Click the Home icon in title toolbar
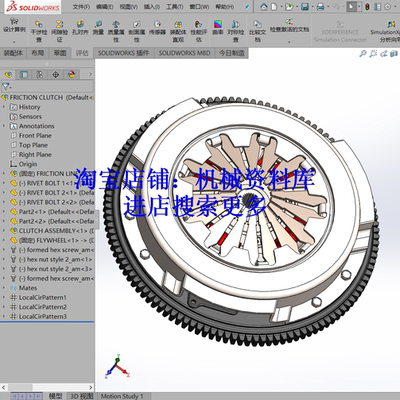 [264, 6]
